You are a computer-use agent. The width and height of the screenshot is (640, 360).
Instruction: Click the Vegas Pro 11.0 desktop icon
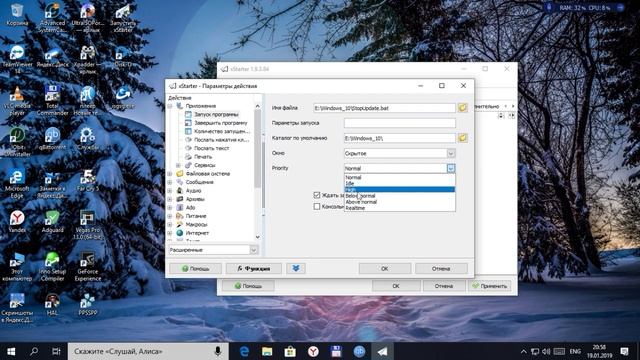click(87, 225)
